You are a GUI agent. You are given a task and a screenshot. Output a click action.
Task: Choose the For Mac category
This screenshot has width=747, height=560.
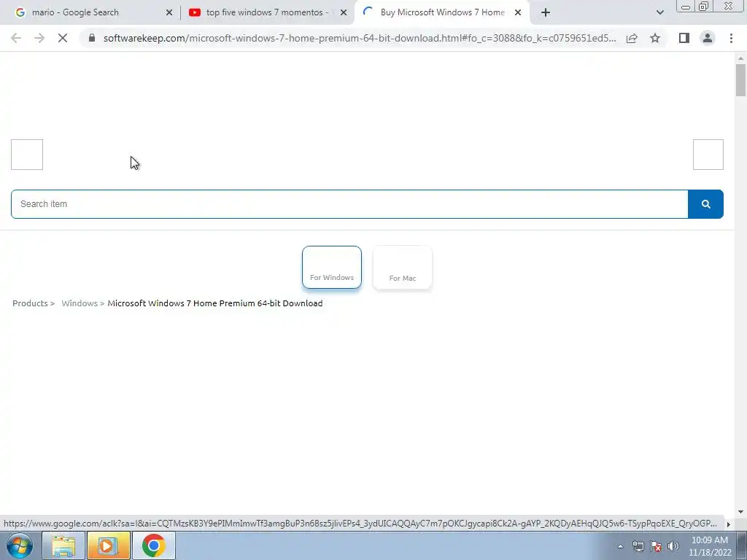[x=403, y=267]
